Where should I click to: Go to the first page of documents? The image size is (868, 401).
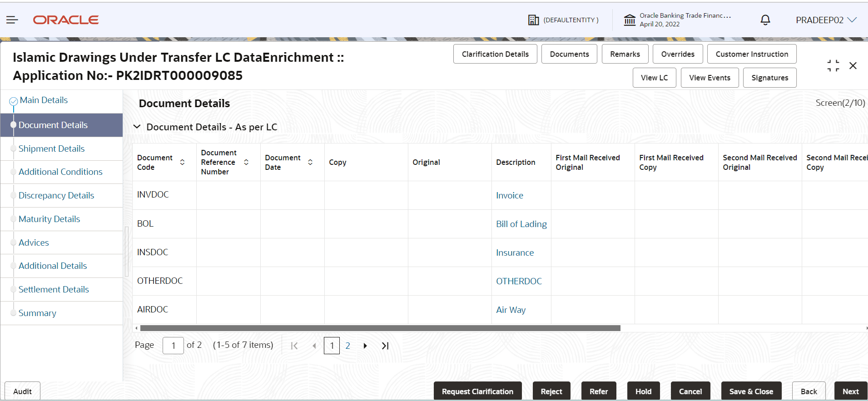coord(294,346)
